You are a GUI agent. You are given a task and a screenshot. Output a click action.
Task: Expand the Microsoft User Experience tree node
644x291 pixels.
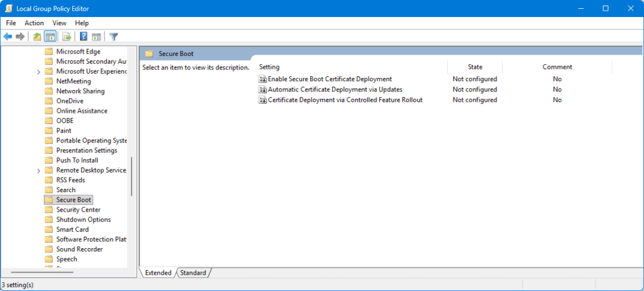[x=39, y=72]
